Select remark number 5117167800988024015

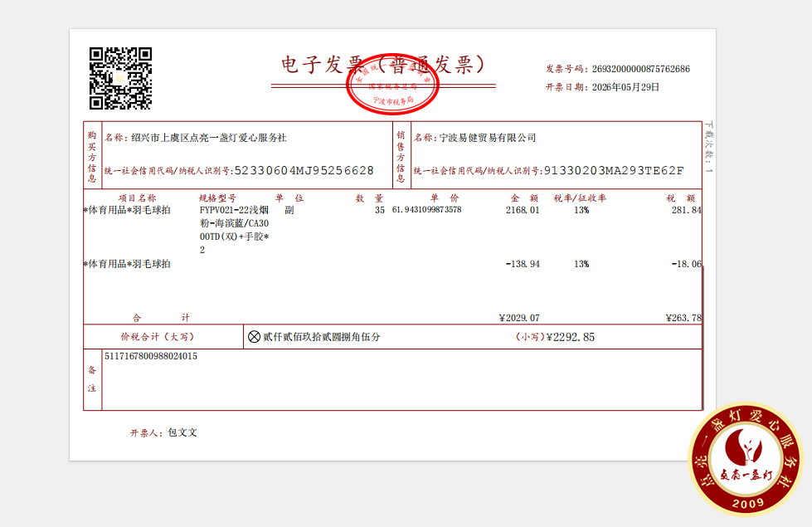(151, 356)
